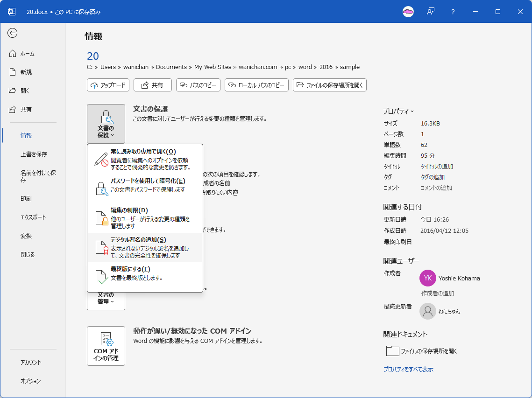532x398 pixels.
Task: Click the Word logo in title bar
Action: pyautogui.click(x=11, y=12)
